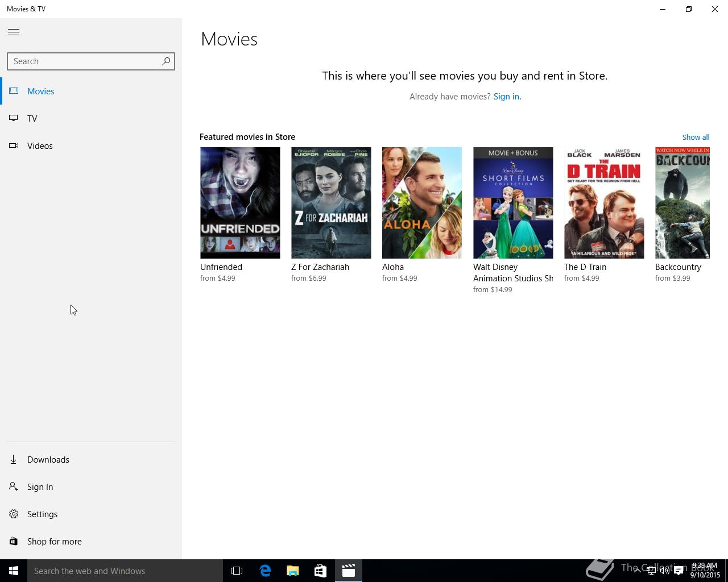Click the Movies & TV taskbar icon
Image resolution: width=728 pixels, height=582 pixels.
click(x=349, y=571)
